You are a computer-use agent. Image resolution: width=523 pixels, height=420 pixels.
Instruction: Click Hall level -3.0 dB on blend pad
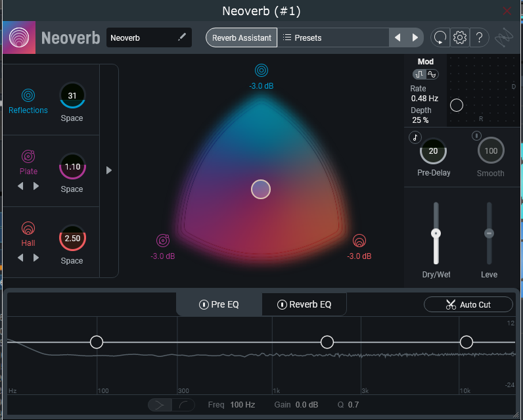(x=359, y=256)
